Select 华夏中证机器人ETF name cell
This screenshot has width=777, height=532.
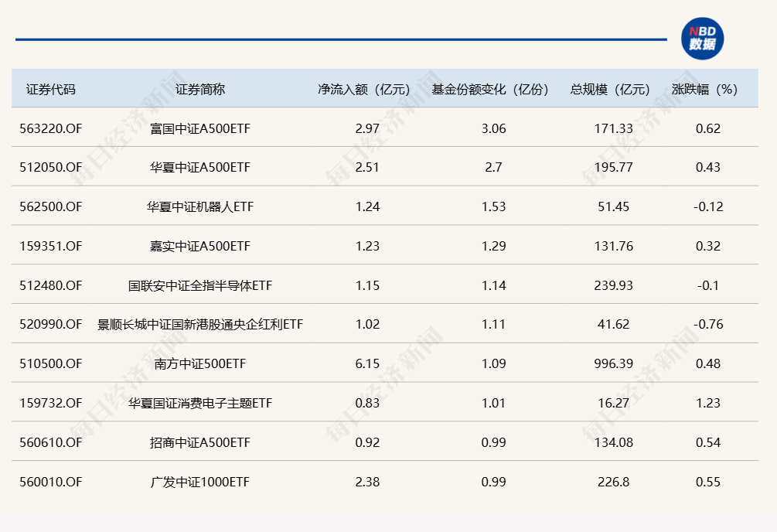[x=200, y=206]
